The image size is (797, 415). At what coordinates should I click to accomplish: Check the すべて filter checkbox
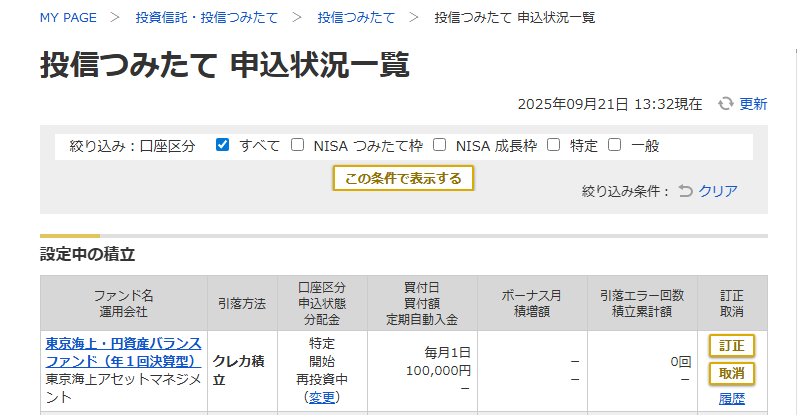tap(223, 145)
